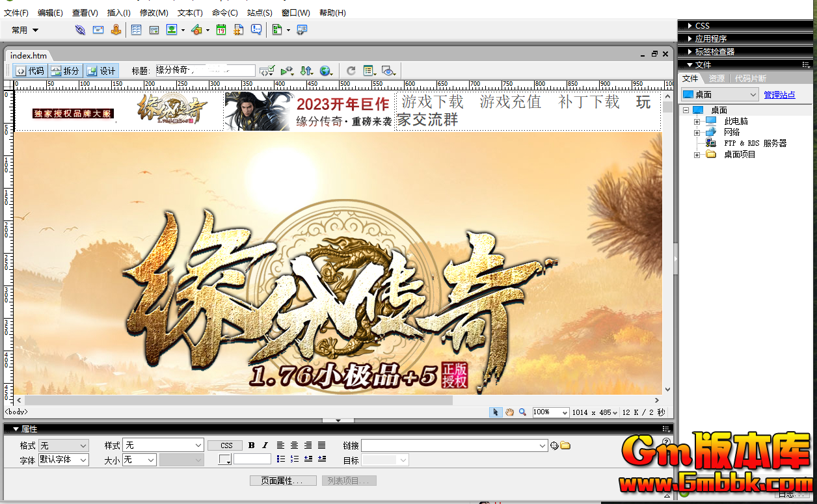Open the 修改(M) menu

coord(154,13)
